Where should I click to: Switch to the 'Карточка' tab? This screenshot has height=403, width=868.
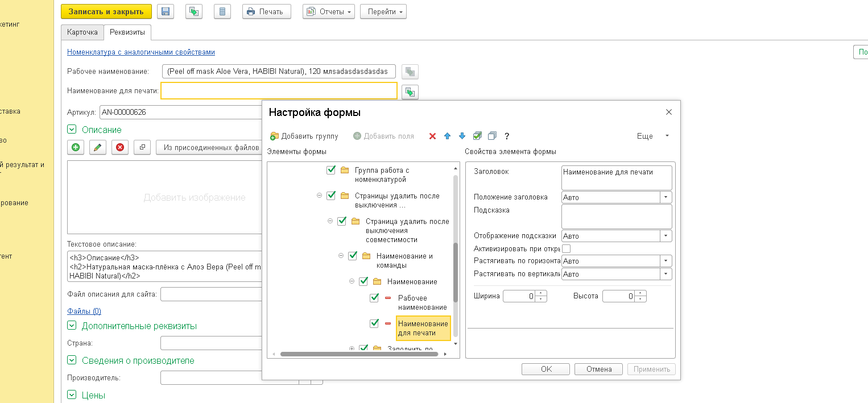coord(82,32)
